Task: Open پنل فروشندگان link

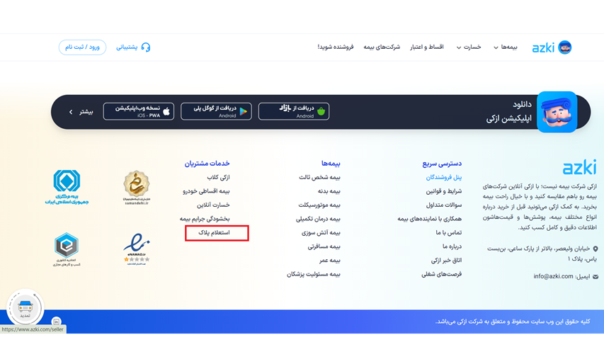Action: [x=444, y=177]
